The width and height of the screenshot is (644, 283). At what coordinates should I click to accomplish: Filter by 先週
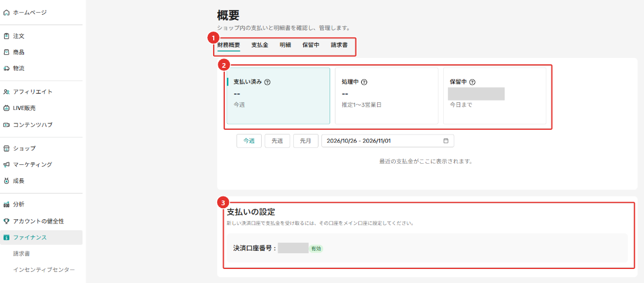coord(278,141)
